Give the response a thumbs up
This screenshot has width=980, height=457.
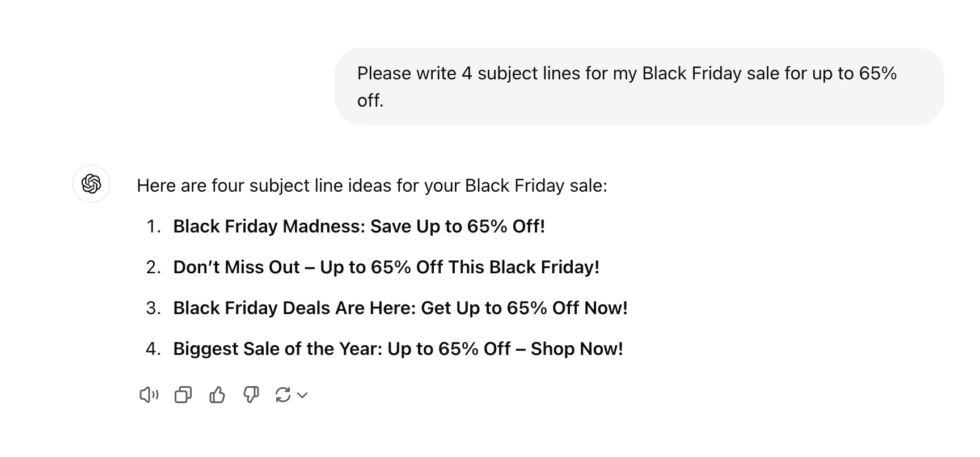pyautogui.click(x=217, y=395)
